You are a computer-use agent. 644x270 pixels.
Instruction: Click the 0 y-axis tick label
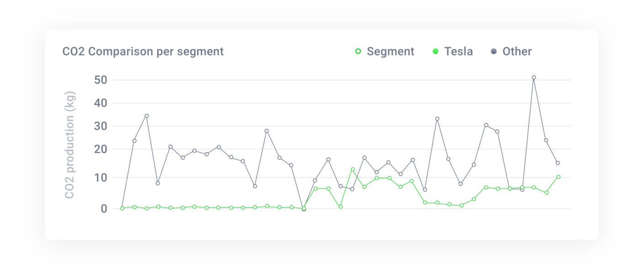tap(103, 208)
